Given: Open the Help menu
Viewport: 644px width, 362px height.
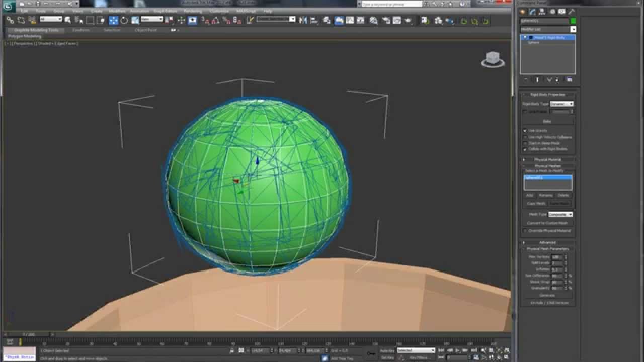Looking at the screenshot, I should 268,11.
